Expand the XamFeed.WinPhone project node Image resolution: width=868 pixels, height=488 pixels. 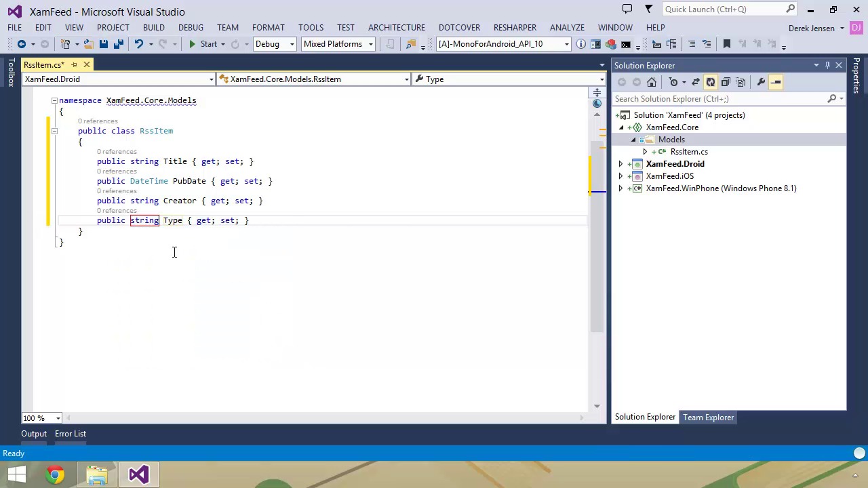[x=620, y=188]
